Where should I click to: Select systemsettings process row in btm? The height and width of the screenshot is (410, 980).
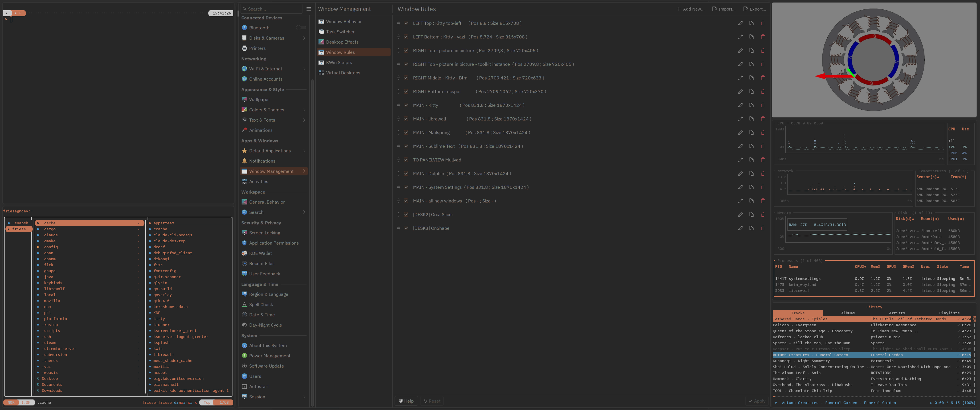pos(873,279)
